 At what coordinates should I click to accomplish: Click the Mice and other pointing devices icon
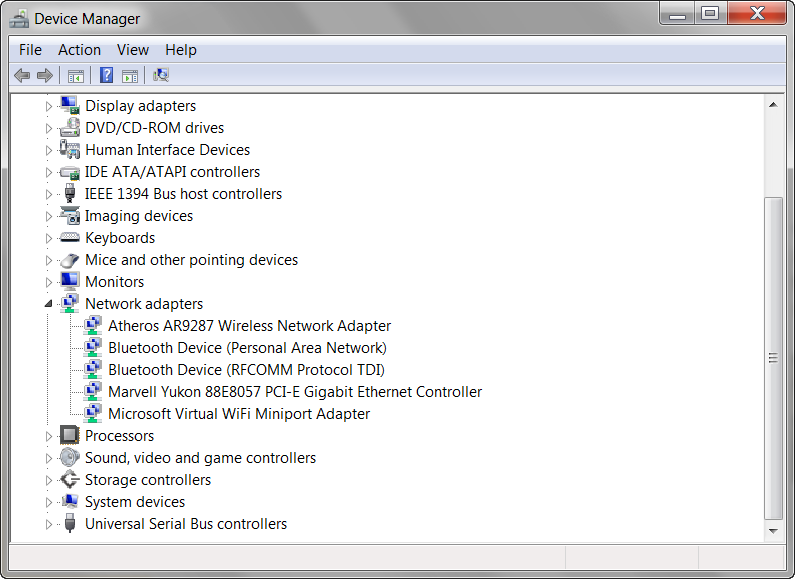[x=69, y=260]
